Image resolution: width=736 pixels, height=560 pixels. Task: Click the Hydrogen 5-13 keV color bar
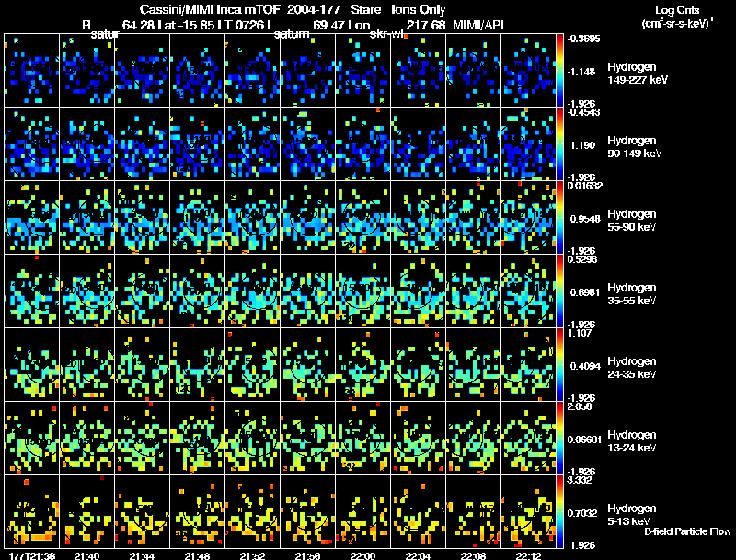coord(559,511)
